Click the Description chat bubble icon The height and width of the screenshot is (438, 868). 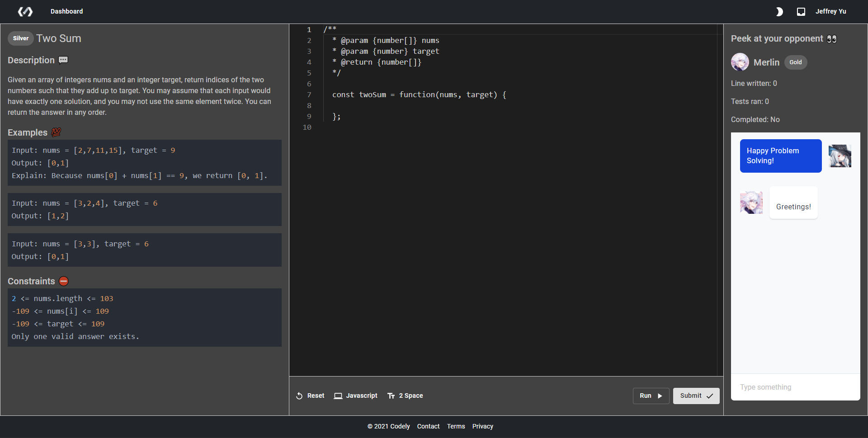pyautogui.click(x=63, y=60)
